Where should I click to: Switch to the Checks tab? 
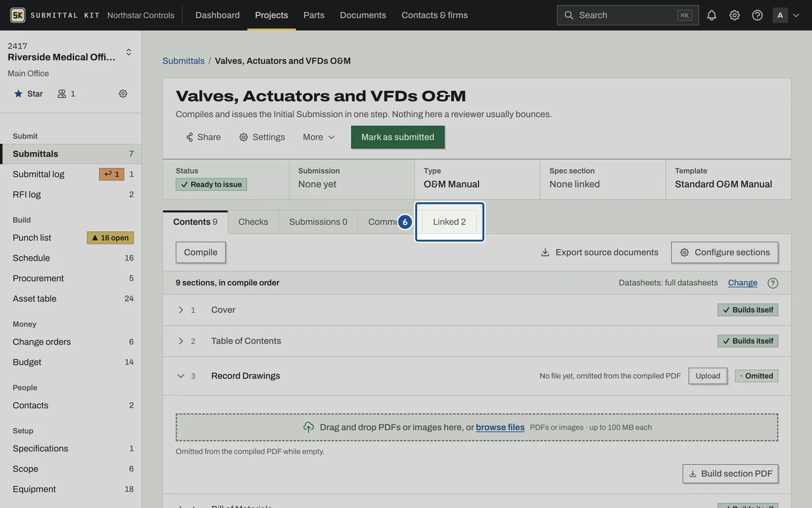[x=253, y=222]
